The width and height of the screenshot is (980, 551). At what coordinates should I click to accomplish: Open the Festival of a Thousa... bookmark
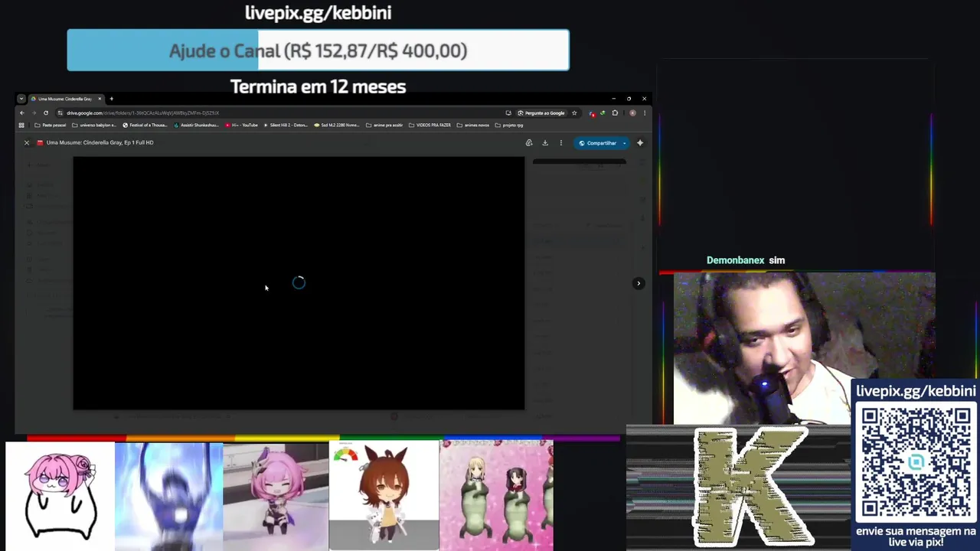click(x=145, y=125)
